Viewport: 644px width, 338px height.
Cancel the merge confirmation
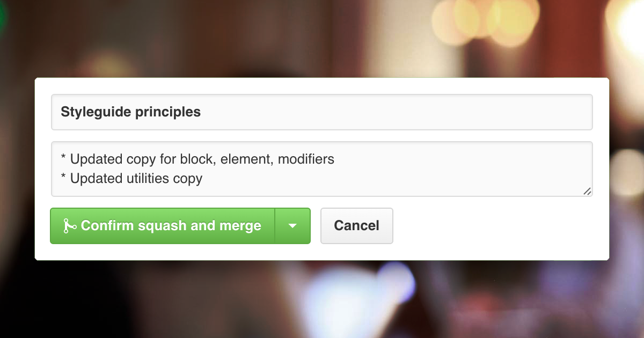coord(356,225)
